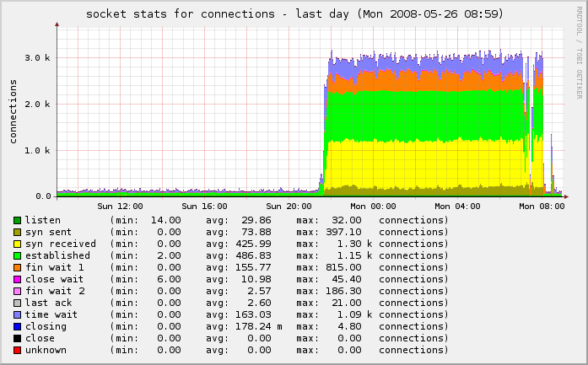Click the 'listen' legend label
Image resolution: width=588 pixels, height=365 pixels.
point(43,220)
